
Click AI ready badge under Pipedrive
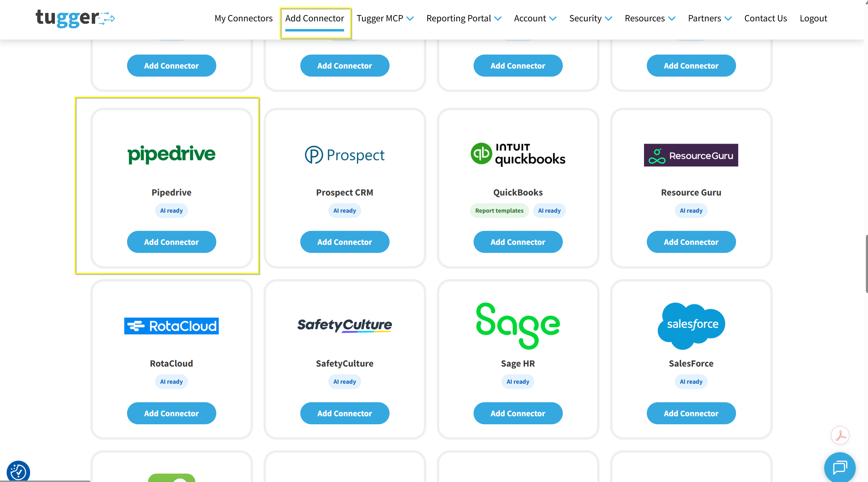[171, 211]
